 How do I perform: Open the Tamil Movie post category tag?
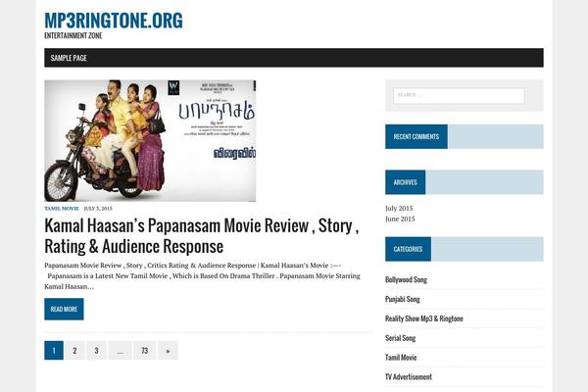(62, 208)
